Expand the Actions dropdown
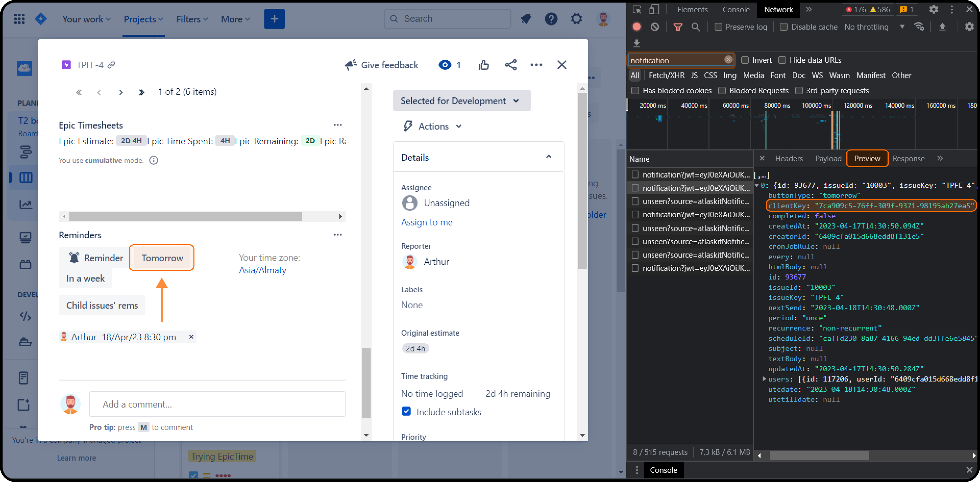Image resolution: width=980 pixels, height=482 pixels. [433, 126]
